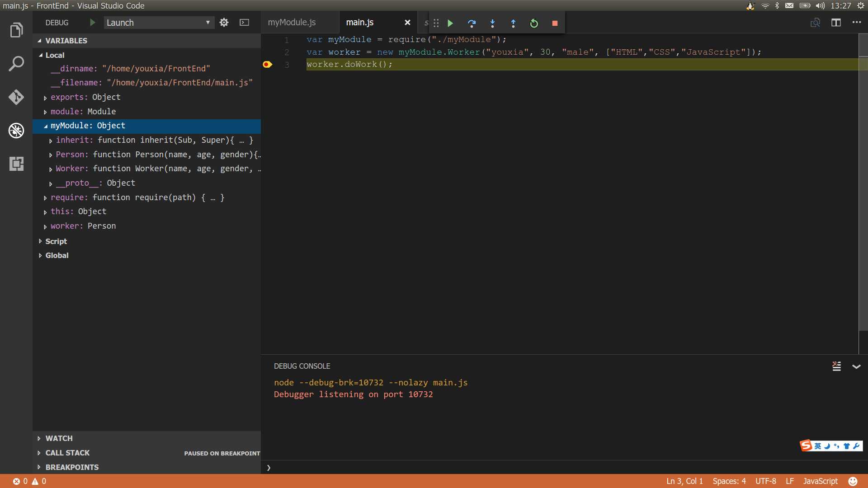Click the Sogou input method S icon
The width and height of the screenshot is (868, 488).
coord(806,446)
